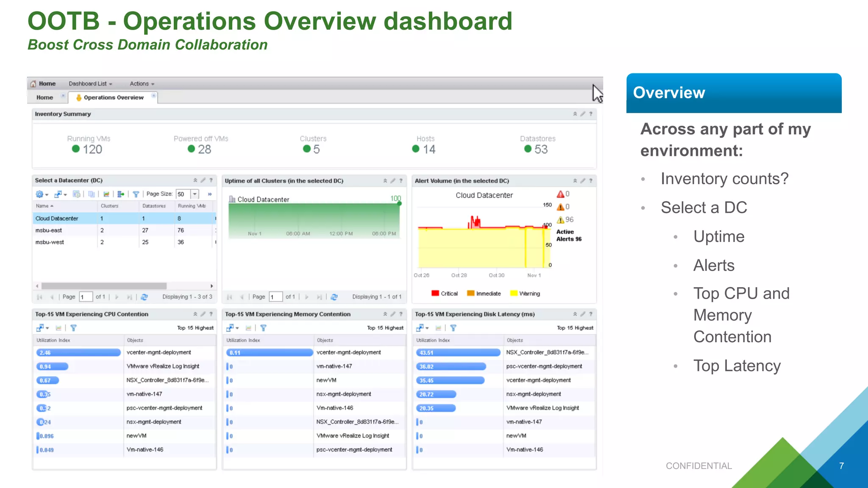Open the Actions menu

click(142, 83)
